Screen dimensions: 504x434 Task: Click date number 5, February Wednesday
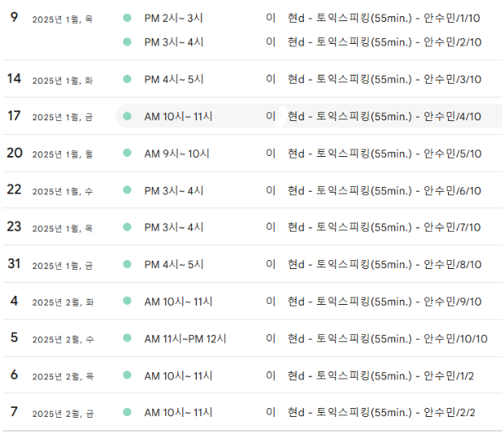(x=14, y=338)
